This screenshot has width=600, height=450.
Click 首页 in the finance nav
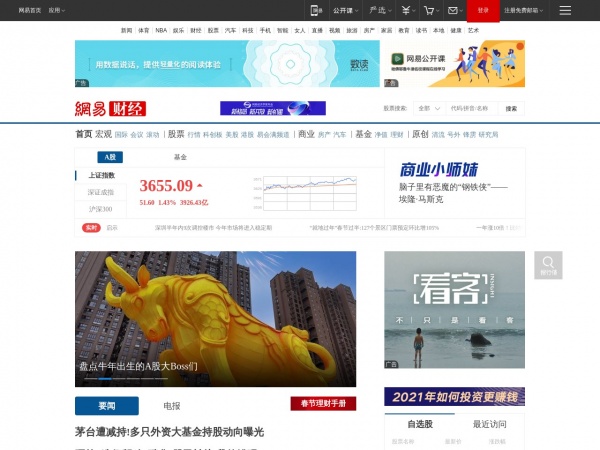[84, 134]
